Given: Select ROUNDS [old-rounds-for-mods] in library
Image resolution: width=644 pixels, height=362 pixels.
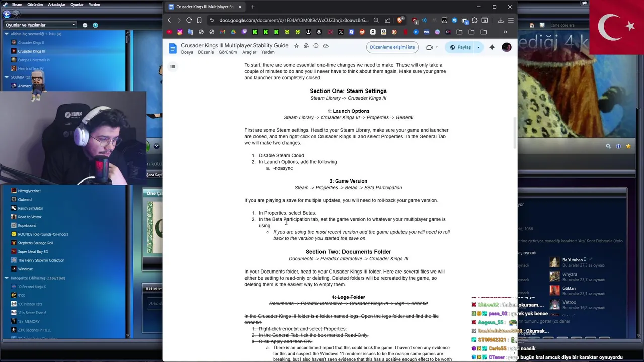Looking at the screenshot, I should click(43, 234).
